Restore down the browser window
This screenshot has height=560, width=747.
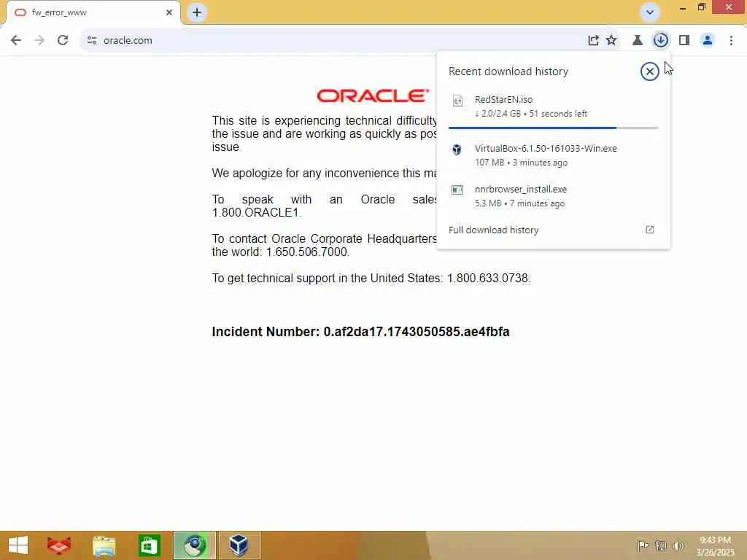701,7
